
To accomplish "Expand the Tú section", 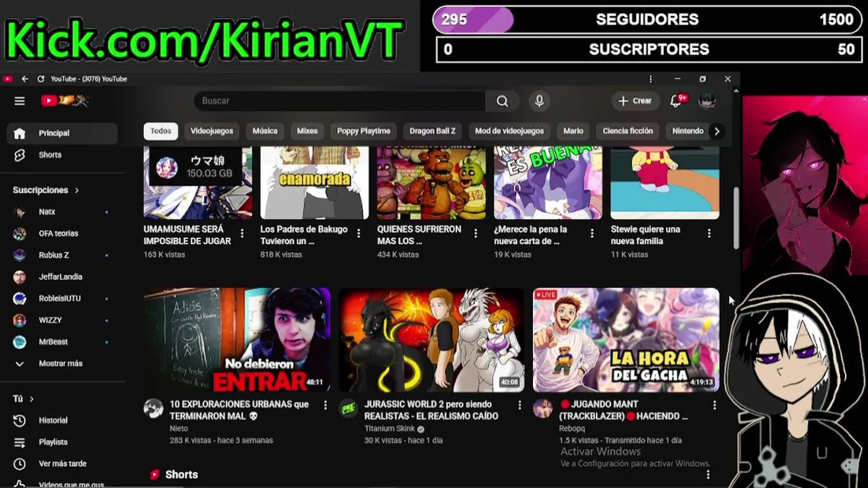I will tap(23, 399).
